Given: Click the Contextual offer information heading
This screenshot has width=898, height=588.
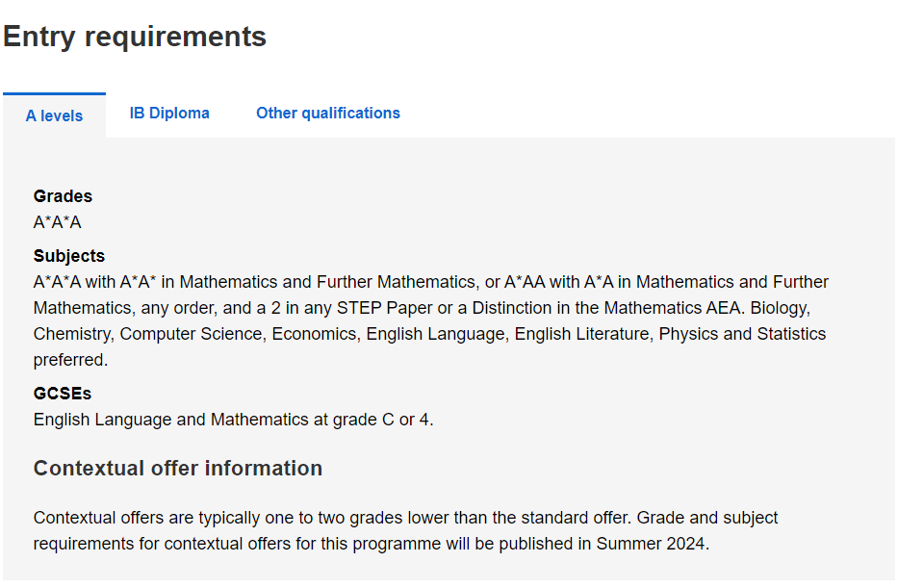Looking at the screenshot, I should 177,469.
